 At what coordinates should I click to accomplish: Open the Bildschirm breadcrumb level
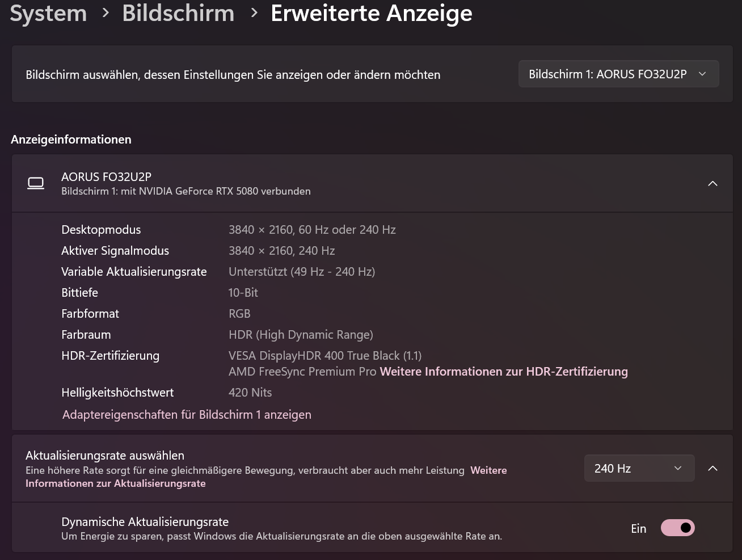(x=178, y=13)
